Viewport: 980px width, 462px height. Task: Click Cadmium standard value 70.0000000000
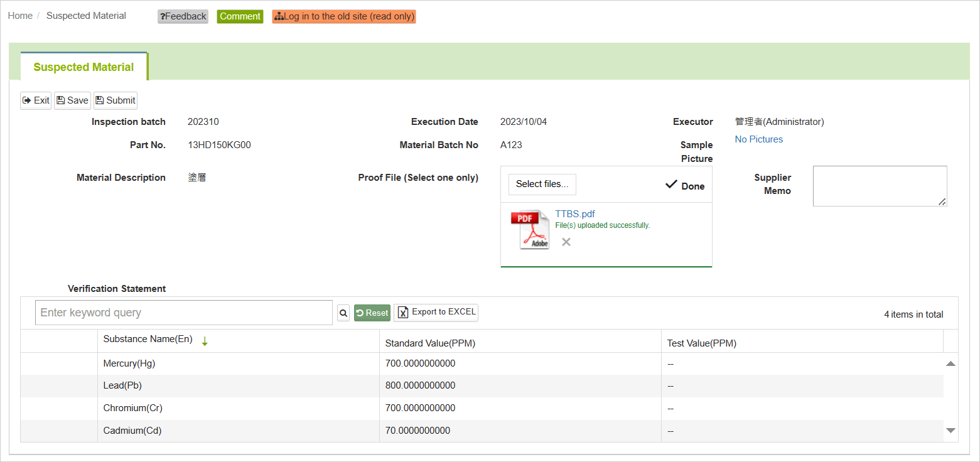(417, 431)
